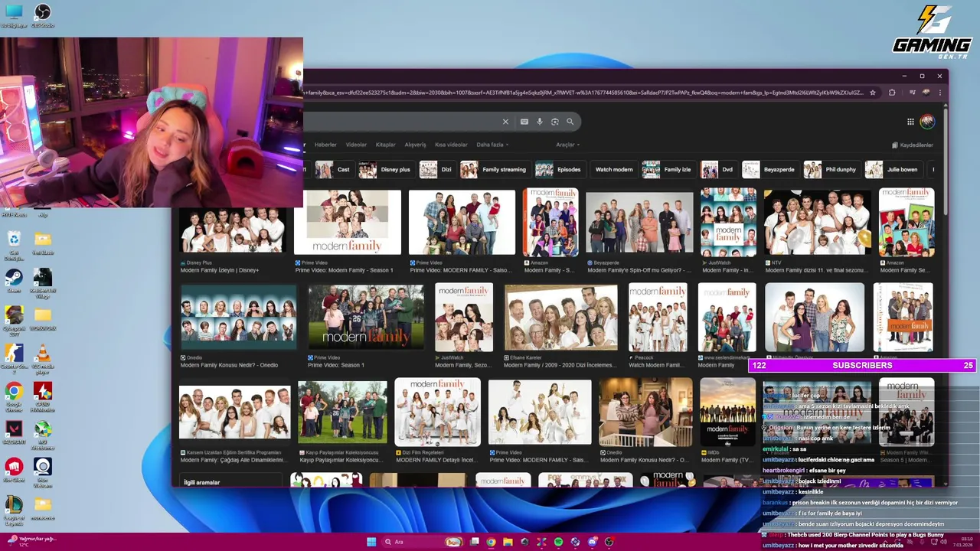The width and height of the screenshot is (980, 551).
Task: Select the Julie bowen filter chip
Action: (x=893, y=170)
